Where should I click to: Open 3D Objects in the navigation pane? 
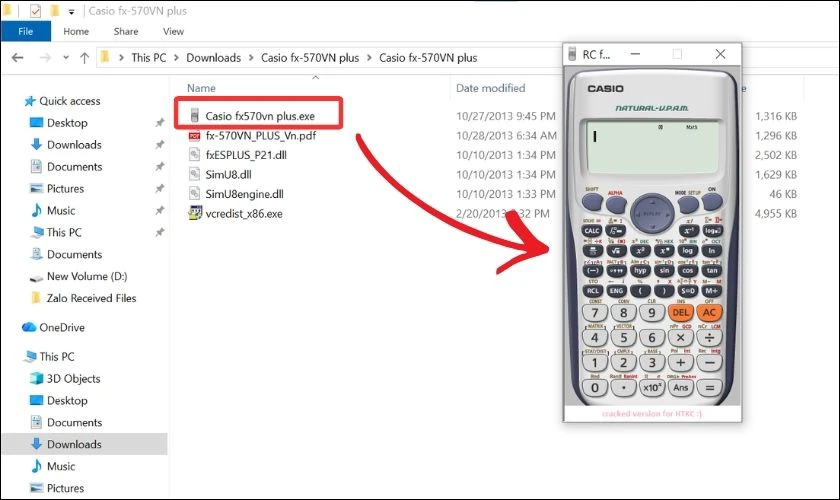coord(73,378)
